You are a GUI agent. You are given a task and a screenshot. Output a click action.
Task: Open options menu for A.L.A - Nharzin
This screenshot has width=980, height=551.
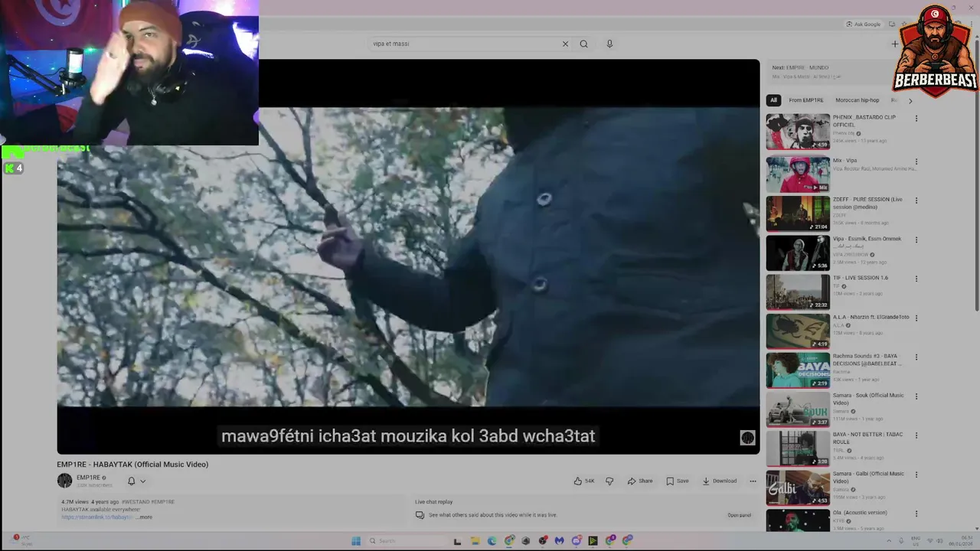[x=916, y=318]
